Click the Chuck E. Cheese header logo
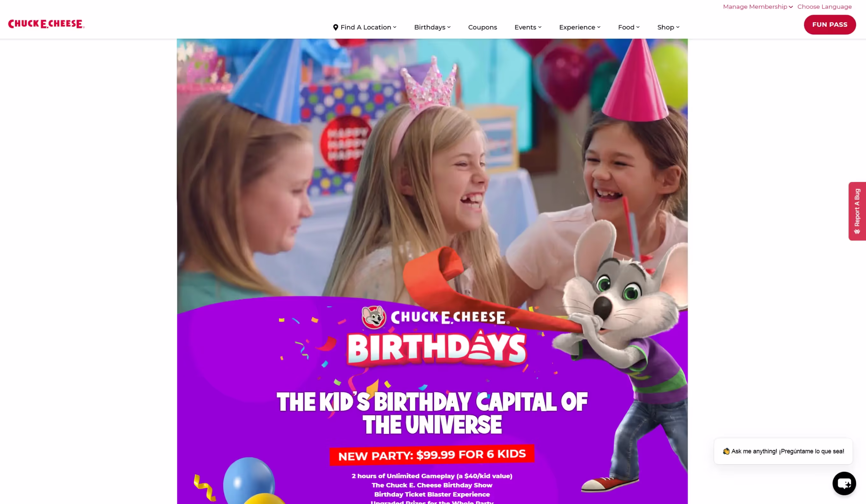This screenshot has height=504, width=866. [46, 24]
